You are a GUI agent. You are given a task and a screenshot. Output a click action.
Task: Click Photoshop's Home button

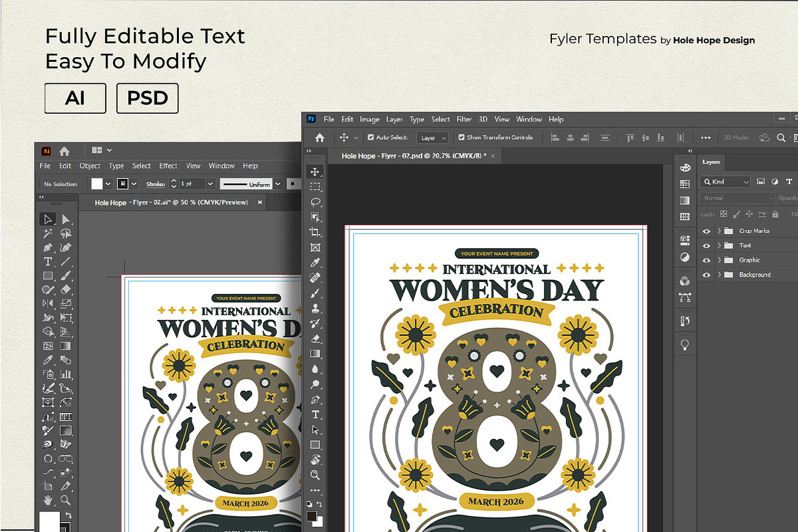click(319, 138)
